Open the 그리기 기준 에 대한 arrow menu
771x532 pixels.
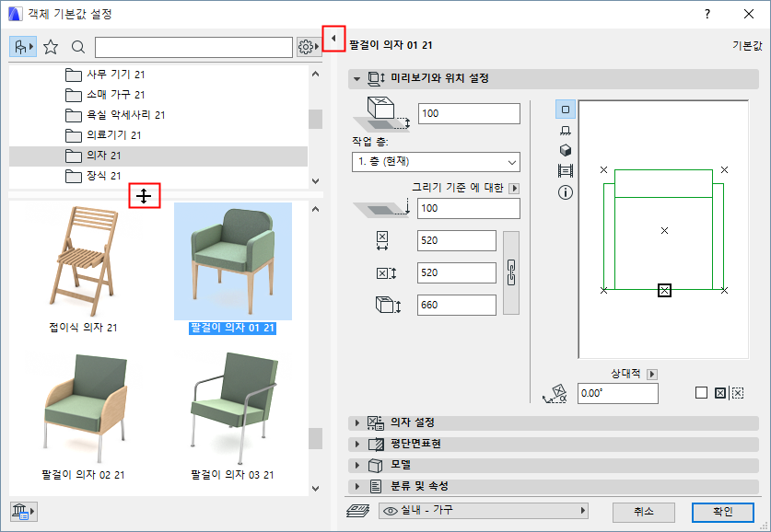coord(514,188)
